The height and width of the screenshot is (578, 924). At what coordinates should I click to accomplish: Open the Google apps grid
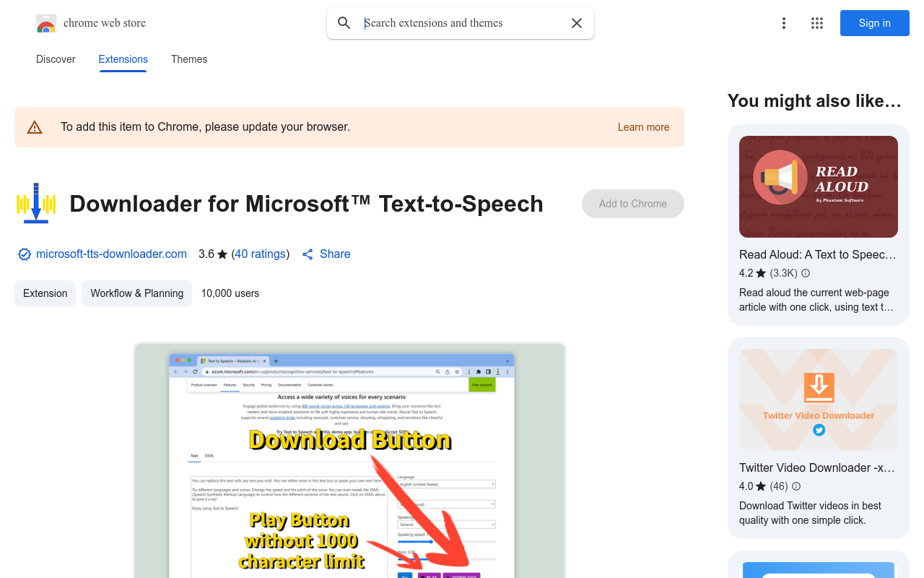coord(817,23)
